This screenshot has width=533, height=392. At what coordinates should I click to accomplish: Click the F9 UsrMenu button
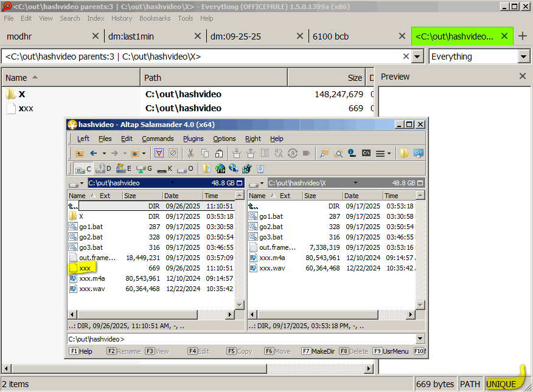[x=391, y=351]
